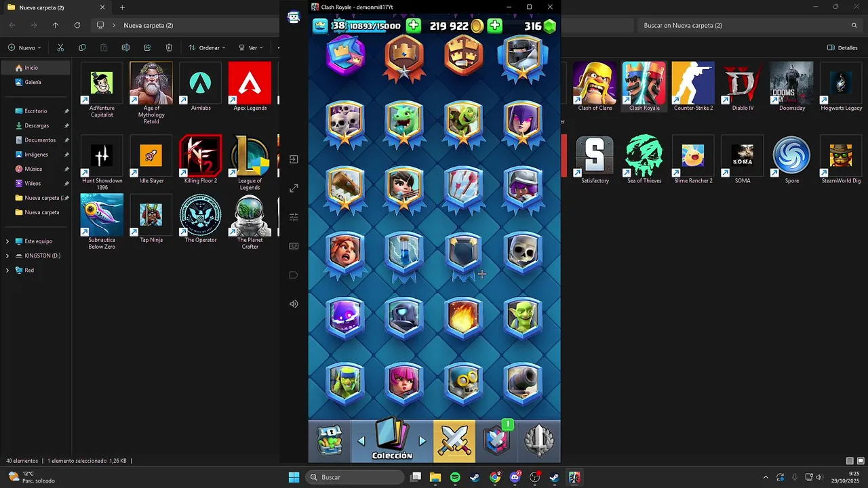Toggle the Detalles pane button
Image resolution: width=868 pixels, height=488 pixels.
[843, 47]
